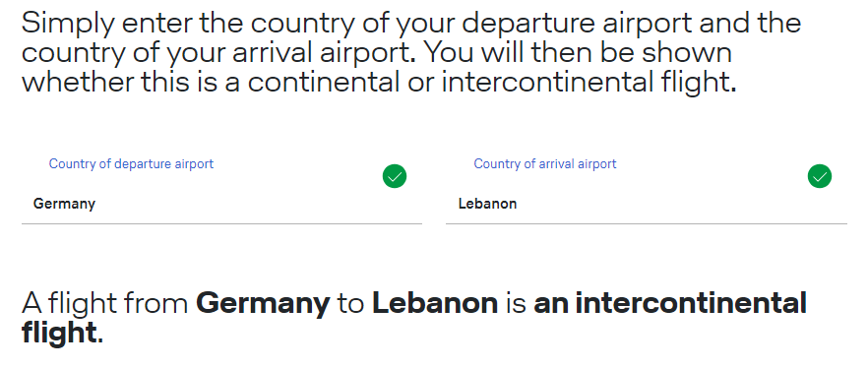Focus the Country of departure airport field

tap(221, 190)
